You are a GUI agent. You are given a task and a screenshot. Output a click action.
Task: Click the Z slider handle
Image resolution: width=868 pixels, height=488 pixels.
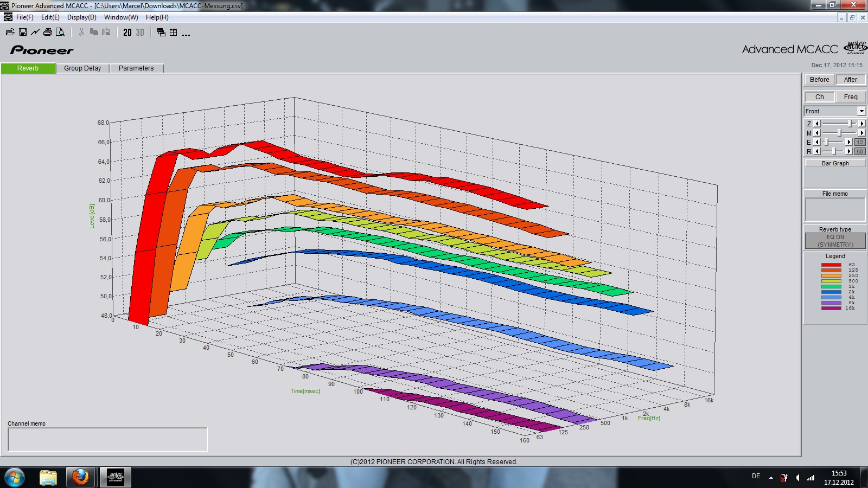(x=850, y=124)
